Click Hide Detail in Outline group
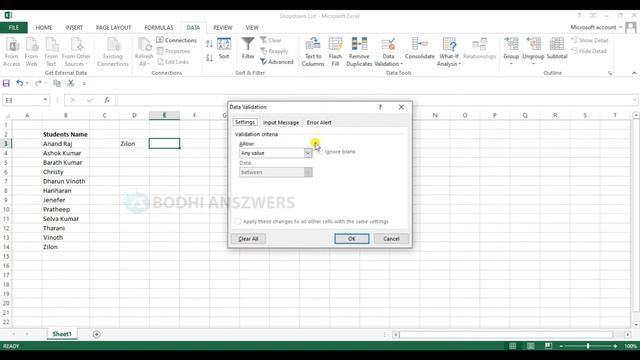 (589, 51)
